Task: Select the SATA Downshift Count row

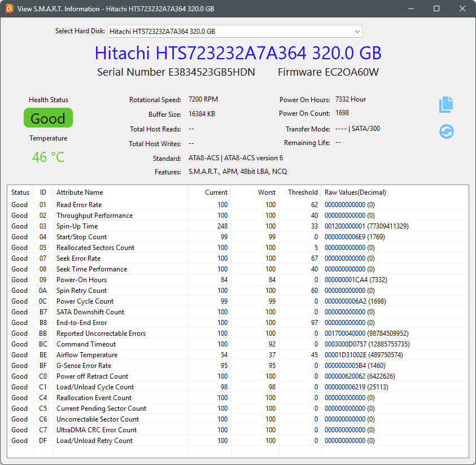Action: coord(238,312)
